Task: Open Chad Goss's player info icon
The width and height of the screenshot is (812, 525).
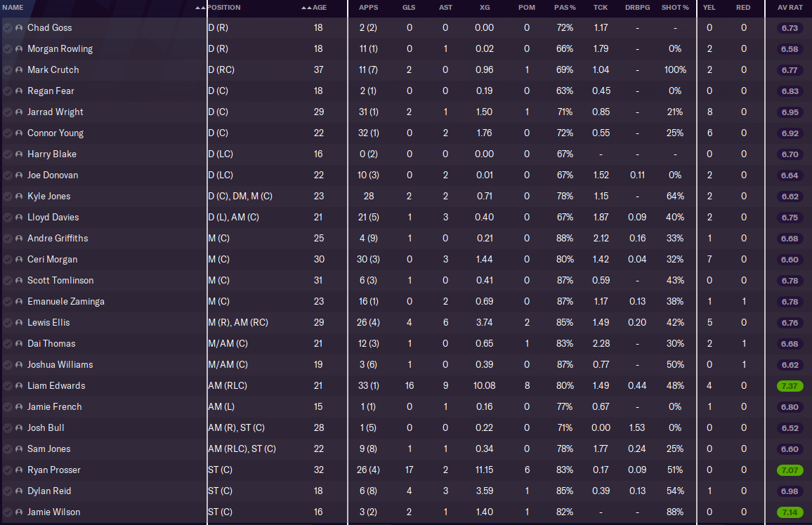Action: pos(19,28)
